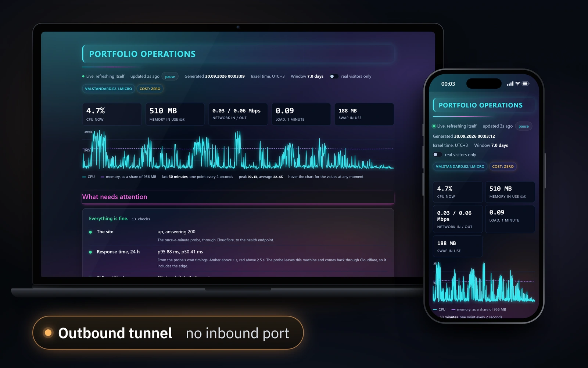
Task: Pause live refreshing on the phone dashboard
Action: click(523, 126)
